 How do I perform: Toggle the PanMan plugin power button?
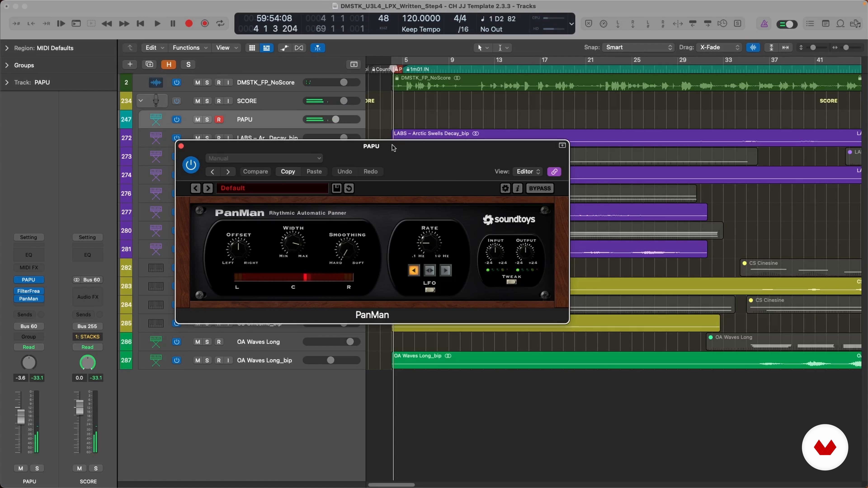pyautogui.click(x=191, y=165)
